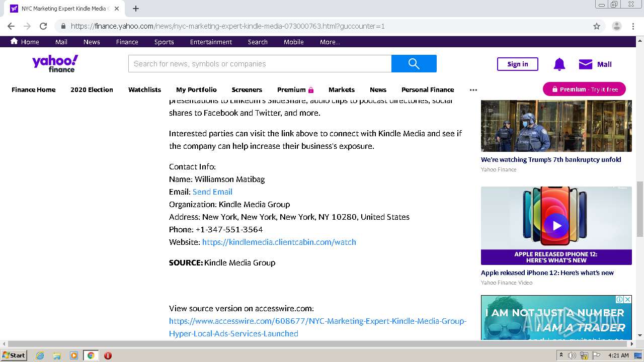Image resolution: width=644 pixels, height=362 pixels.
Task: Show hidden tray icons arrow
Action: pos(561,355)
